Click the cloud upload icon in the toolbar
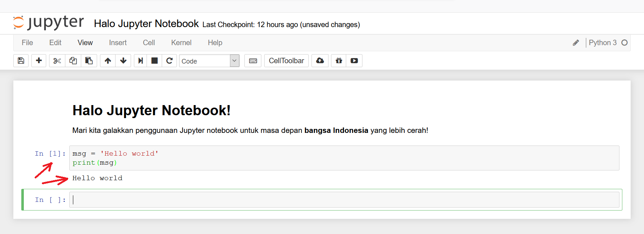The height and width of the screenshot is (234, 644). (x=320, y=61)
